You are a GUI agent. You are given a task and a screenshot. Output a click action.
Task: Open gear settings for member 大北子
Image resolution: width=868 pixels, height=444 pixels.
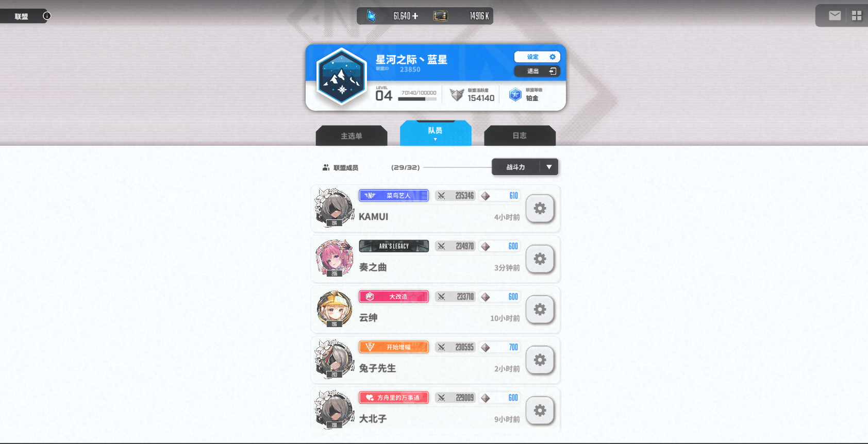coord(540,411)
